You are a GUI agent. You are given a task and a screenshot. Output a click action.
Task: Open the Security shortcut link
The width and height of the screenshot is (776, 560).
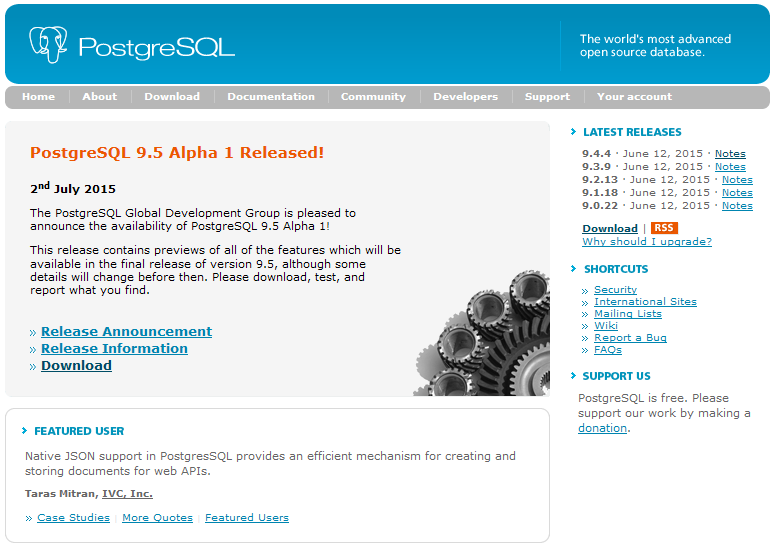[615, 289]
